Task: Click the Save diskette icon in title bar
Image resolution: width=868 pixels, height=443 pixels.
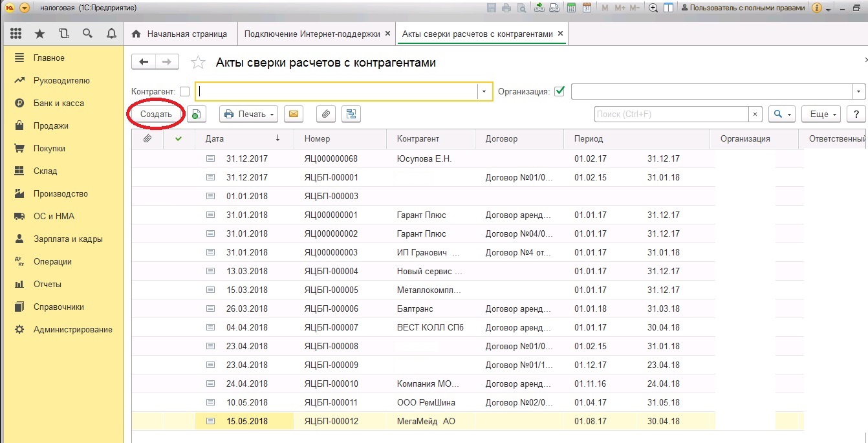Action: coord(492,8)
